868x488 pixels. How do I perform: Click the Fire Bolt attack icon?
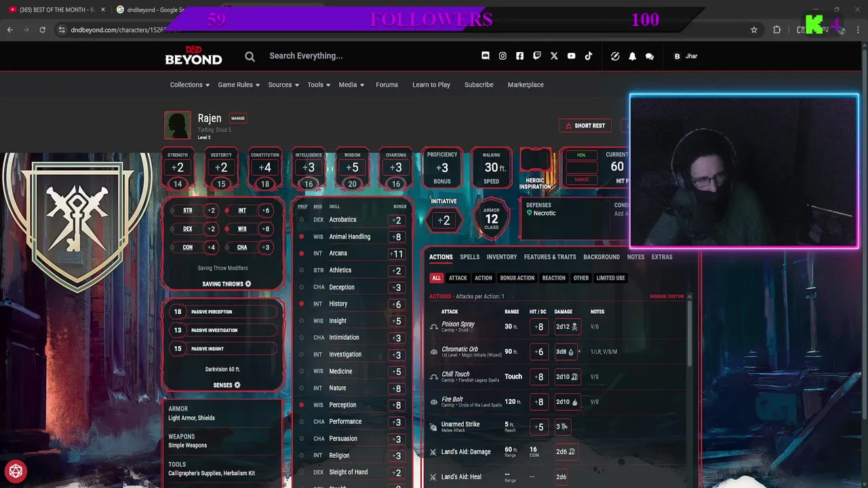[434, 402]
